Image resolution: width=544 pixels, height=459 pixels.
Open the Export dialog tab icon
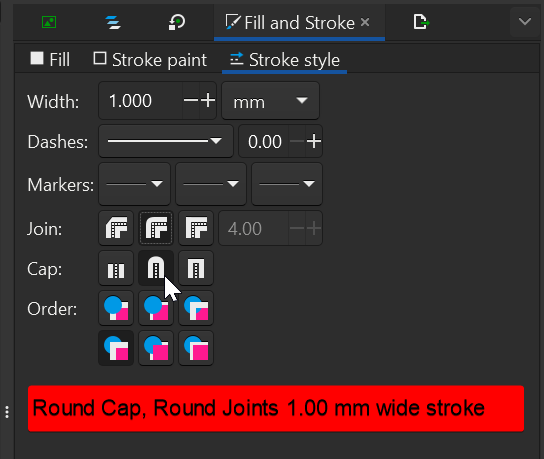421,23
